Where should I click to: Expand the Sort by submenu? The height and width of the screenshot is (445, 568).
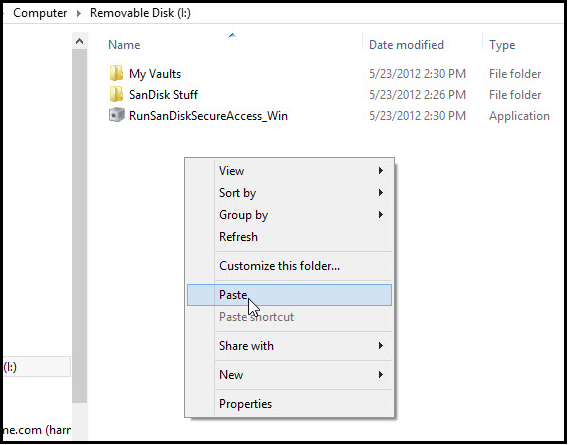pos(289,193)
